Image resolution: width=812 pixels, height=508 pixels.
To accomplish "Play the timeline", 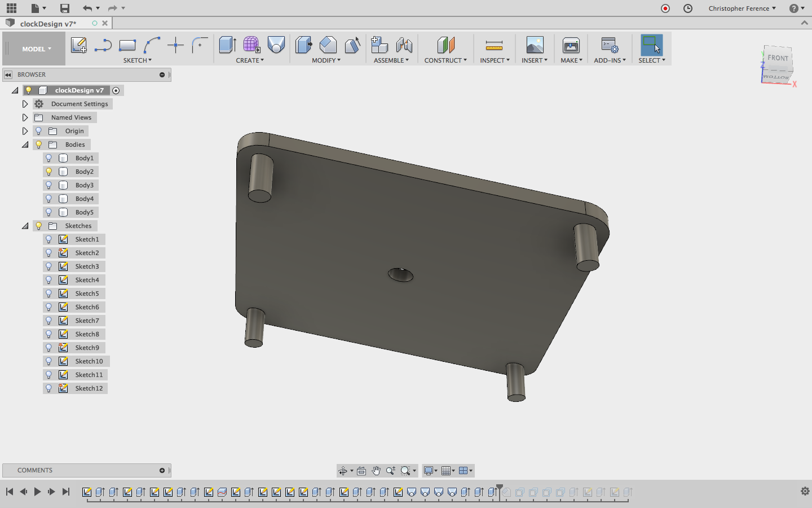I will point(37,492).
